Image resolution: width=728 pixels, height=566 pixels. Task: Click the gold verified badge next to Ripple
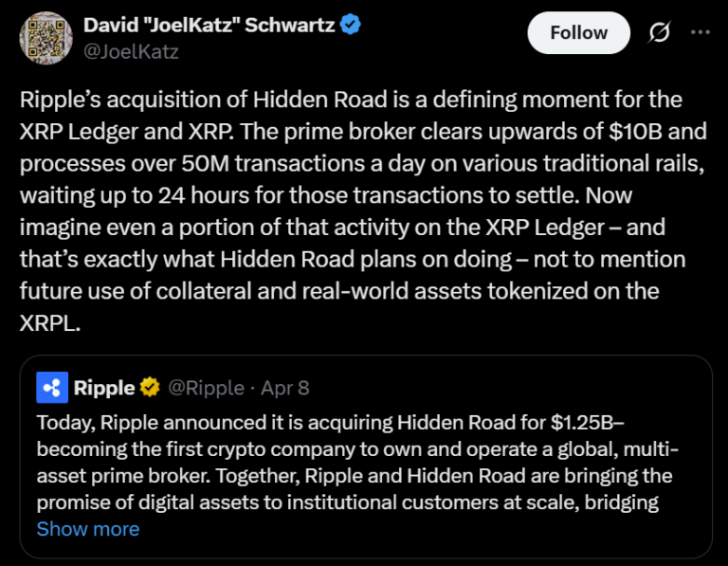[150, 387]
